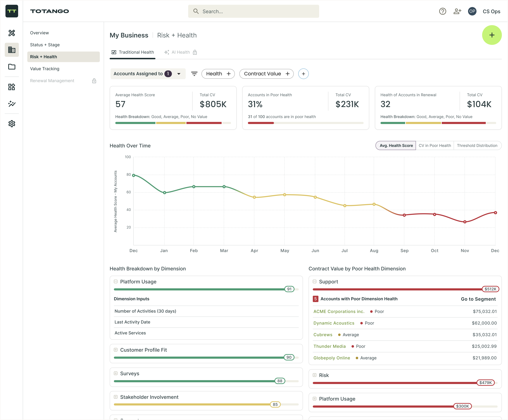
Task: Open the folder icon in left rail
Action: point(12,67)
